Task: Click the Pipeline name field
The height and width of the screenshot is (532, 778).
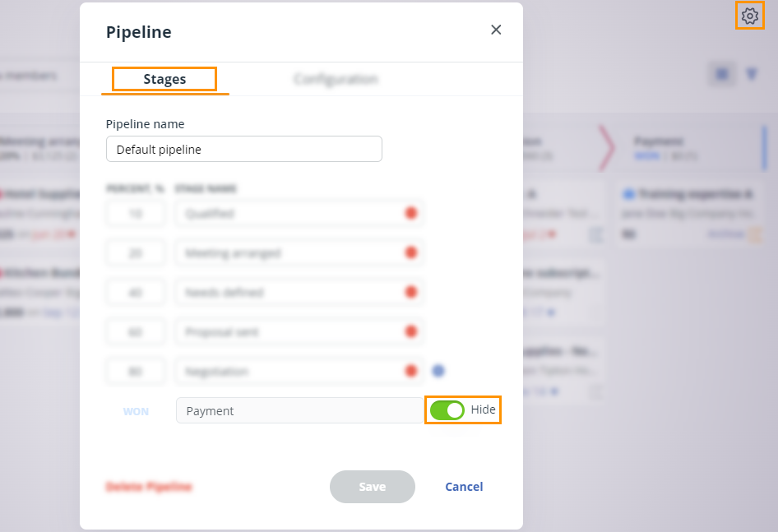Action: tap(243, 149)
